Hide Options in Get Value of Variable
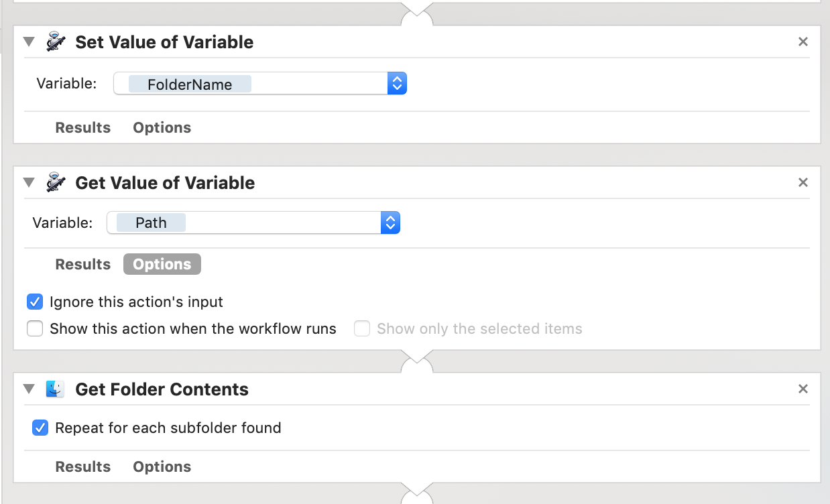830x504 pixels. (162, 264)
